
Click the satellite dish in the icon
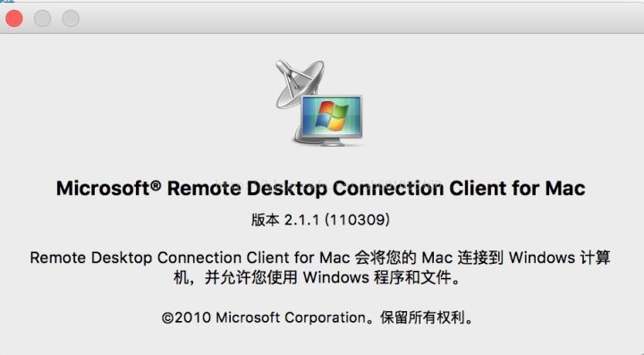298,84
